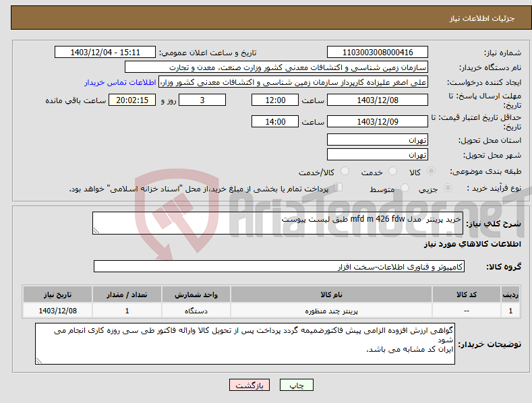Click the remaining days field showing 3
Image resolution: width=532 pixels, height=403 pixels.
point(202,100)
